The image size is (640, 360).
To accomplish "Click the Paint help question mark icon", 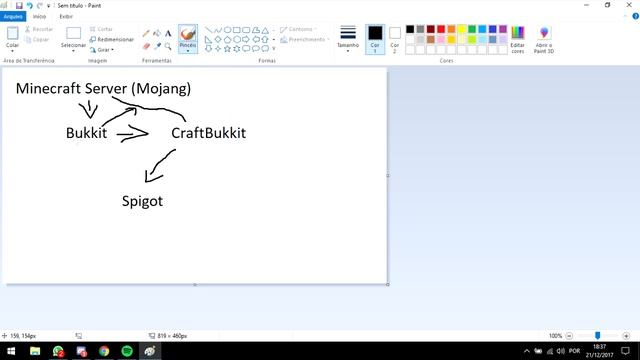I will pos(636,16).
